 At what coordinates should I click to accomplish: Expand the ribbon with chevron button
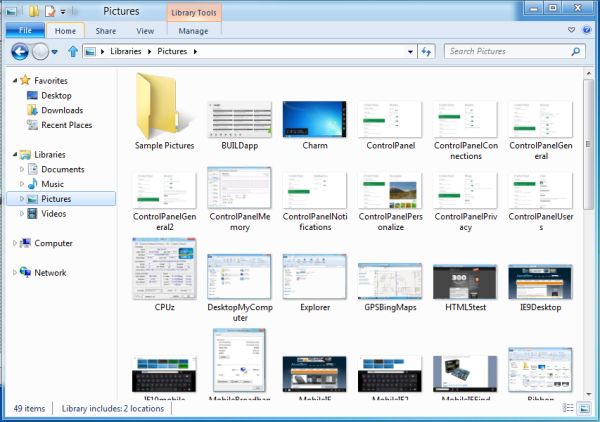tap(571, 30)
